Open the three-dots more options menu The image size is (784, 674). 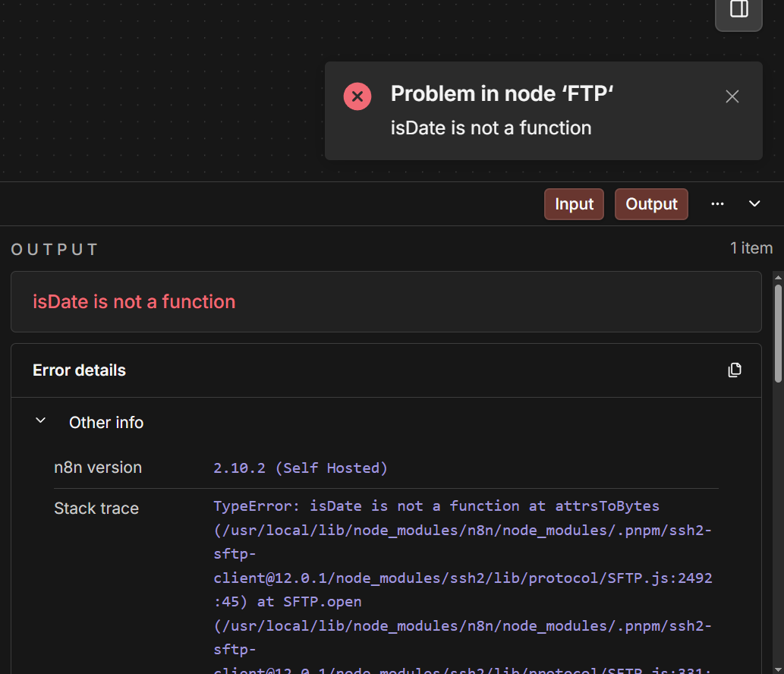pyautogui.click(x=717, y=204)
